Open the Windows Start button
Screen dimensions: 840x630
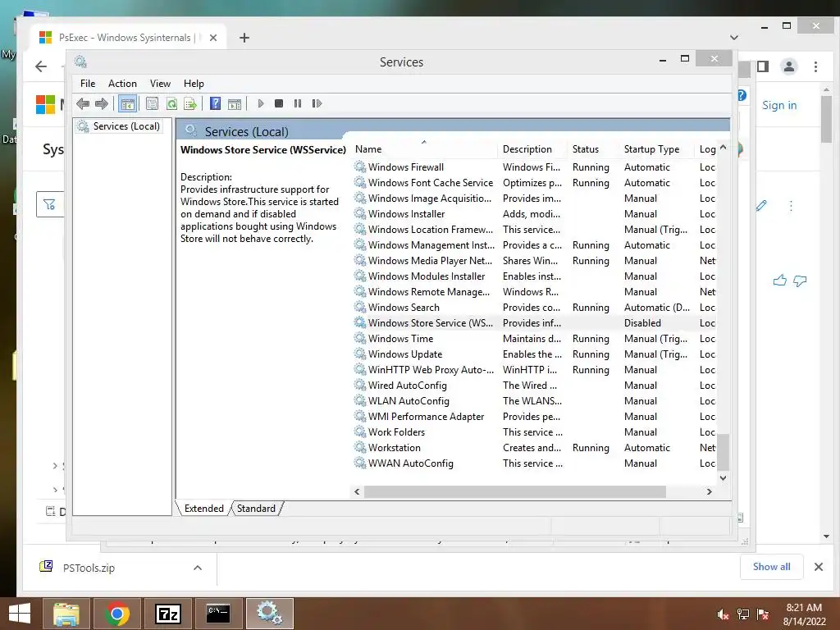tap(20, 614)
